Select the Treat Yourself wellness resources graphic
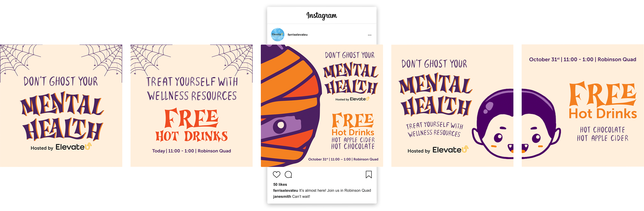 pyautogui.click(x=192, y=106)
